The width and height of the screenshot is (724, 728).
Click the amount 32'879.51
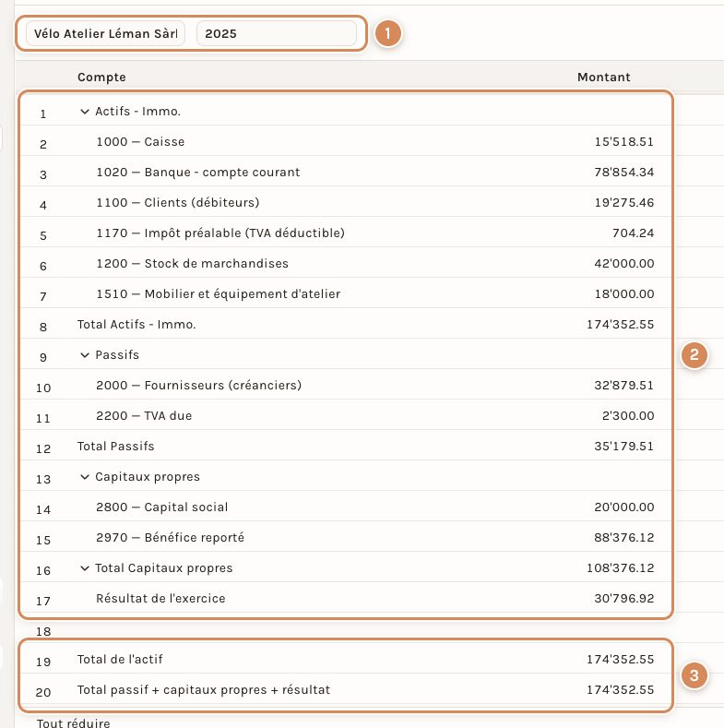(624, 386)
